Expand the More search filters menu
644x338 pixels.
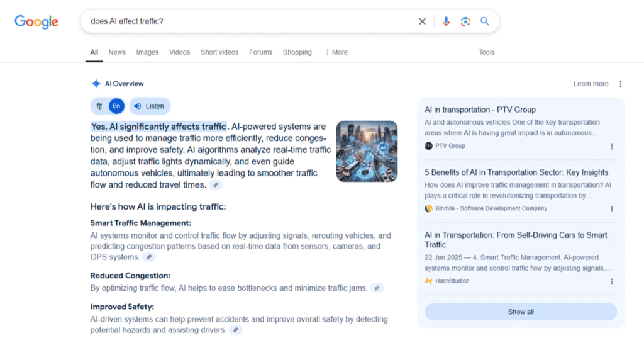[336, 52]
